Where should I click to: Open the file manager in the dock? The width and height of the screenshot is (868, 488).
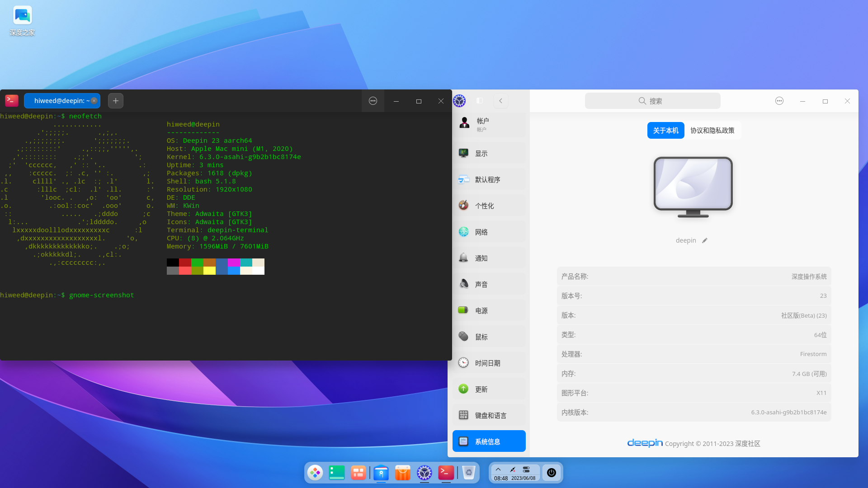click(x=381, y=473)
